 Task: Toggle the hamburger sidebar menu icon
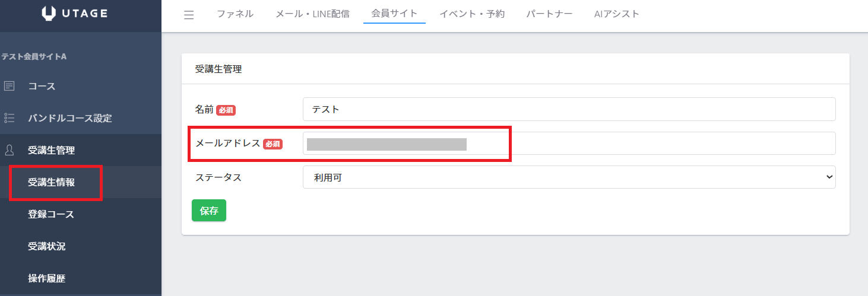(189, 15)
